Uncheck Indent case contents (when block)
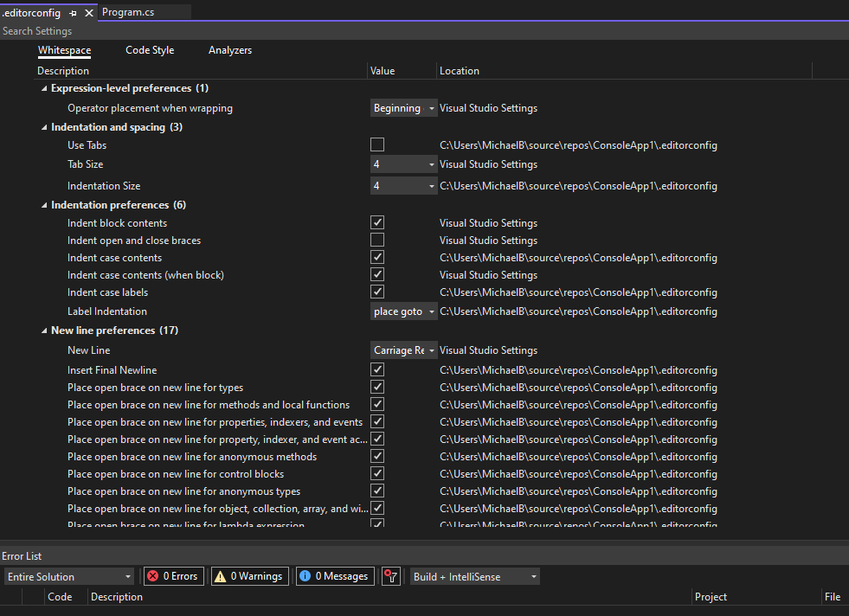Viewport: 849px width, 616px height. coord(377,274)
